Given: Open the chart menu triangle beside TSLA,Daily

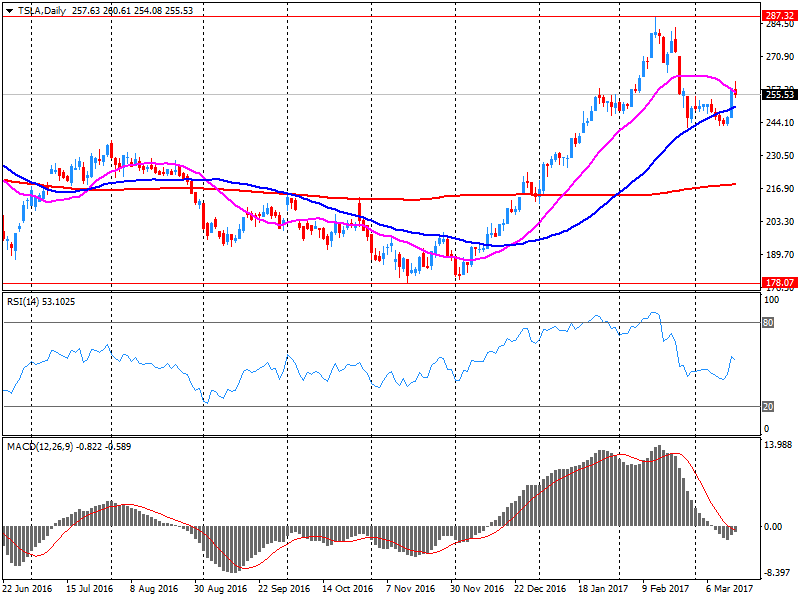Looking at the screenshot, I should point(8,9).
